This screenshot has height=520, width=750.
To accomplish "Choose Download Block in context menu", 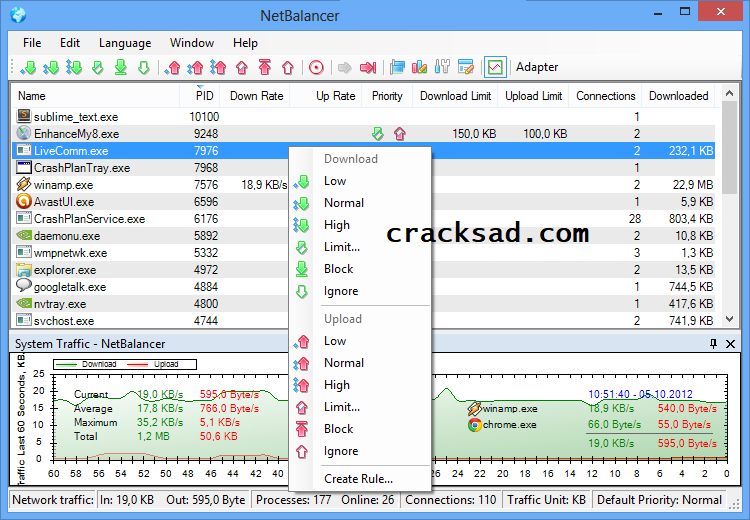I will [360, 269].
